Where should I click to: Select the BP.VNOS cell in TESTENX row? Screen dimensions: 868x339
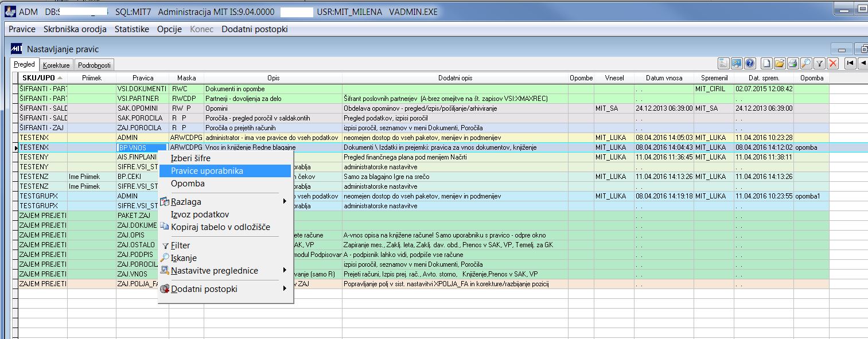142,147
